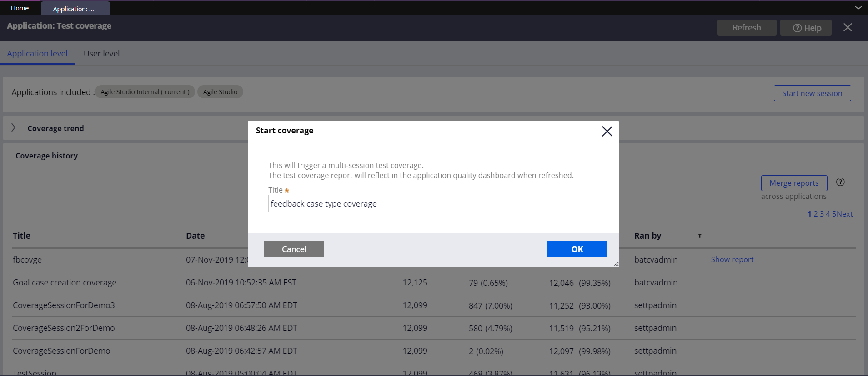Open Show report link for fbcovge

click(x=732, y=259)
